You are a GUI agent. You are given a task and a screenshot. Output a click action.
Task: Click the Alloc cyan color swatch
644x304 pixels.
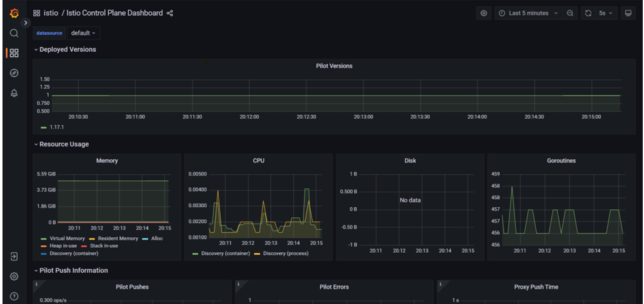145,238
